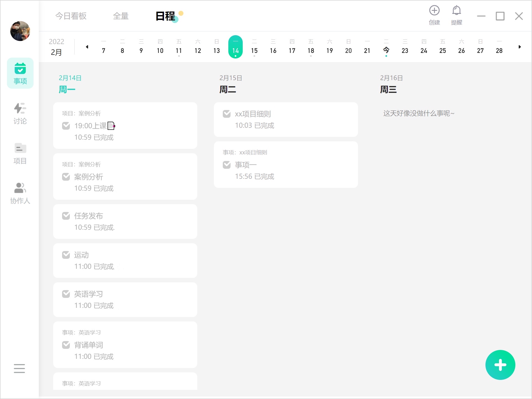Switch to the 全量 tab
Screen dimensions: 532x399
point(121,16)
